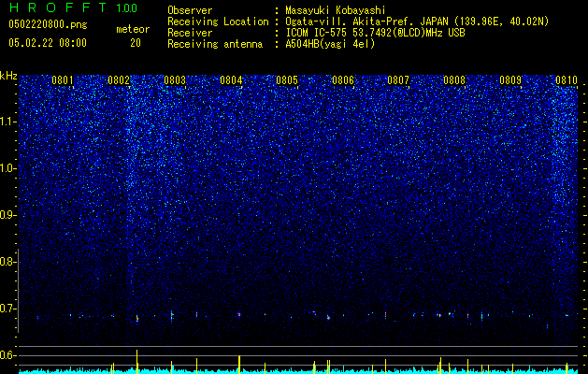Viewport: 588px width, 374px height.
Task: Click the 0810 time marker
Action: [566, 80]
